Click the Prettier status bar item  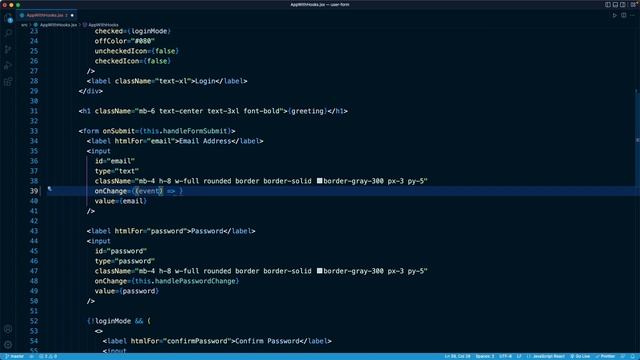coord(605,356)
